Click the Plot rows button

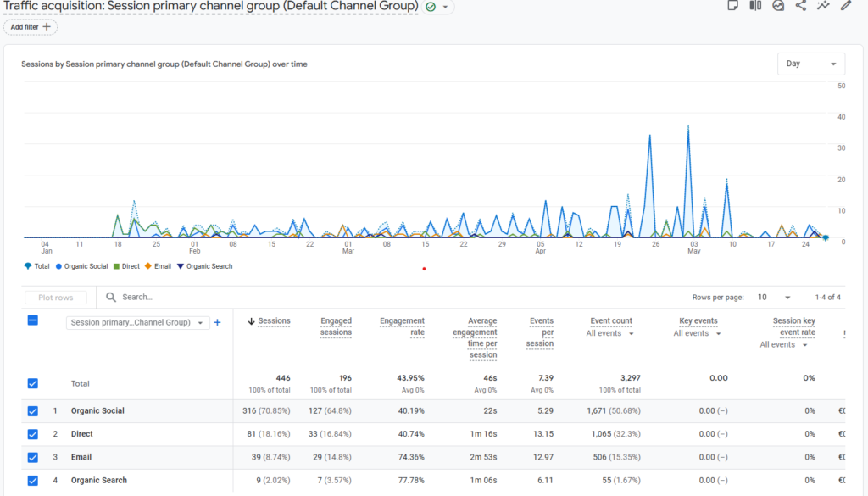pyautogui.click(x=56, y=298)
